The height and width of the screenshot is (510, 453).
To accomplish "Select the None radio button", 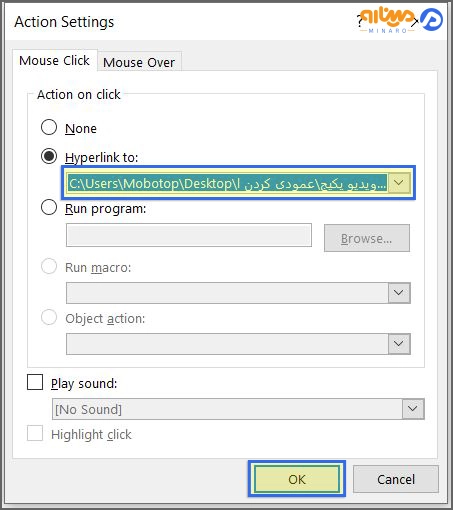I will [49, 127].
